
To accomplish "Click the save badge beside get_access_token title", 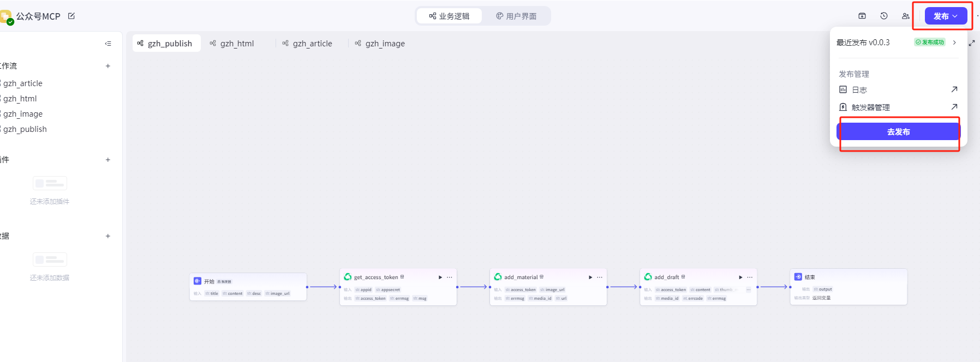I will (402, 277).
